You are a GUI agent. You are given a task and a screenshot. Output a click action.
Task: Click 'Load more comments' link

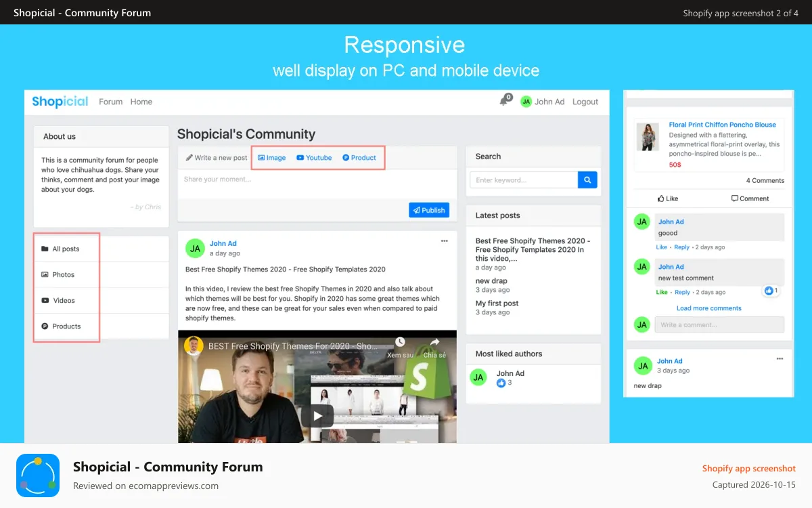pyautogui.click(x=709, y=308)
